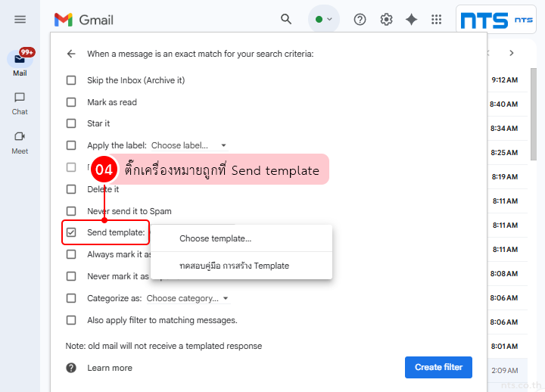
Task: Click the Gemini sparkle icon
Action: point(411,20)
